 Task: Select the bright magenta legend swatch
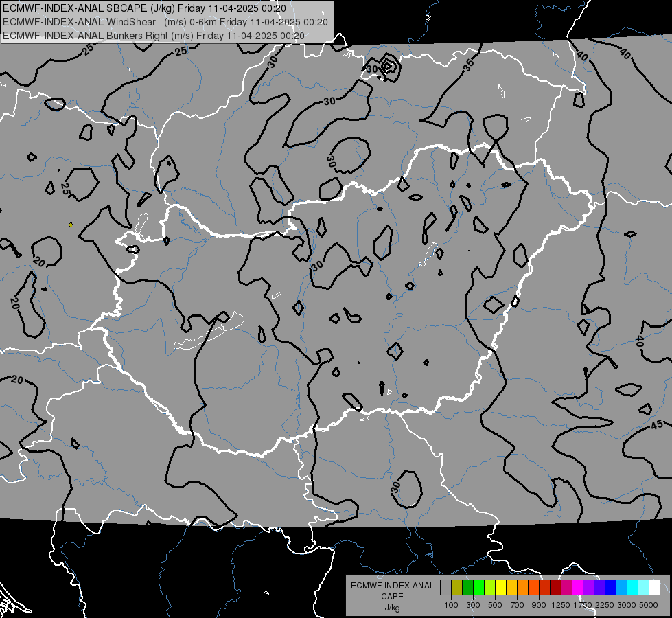click(578, 587)
